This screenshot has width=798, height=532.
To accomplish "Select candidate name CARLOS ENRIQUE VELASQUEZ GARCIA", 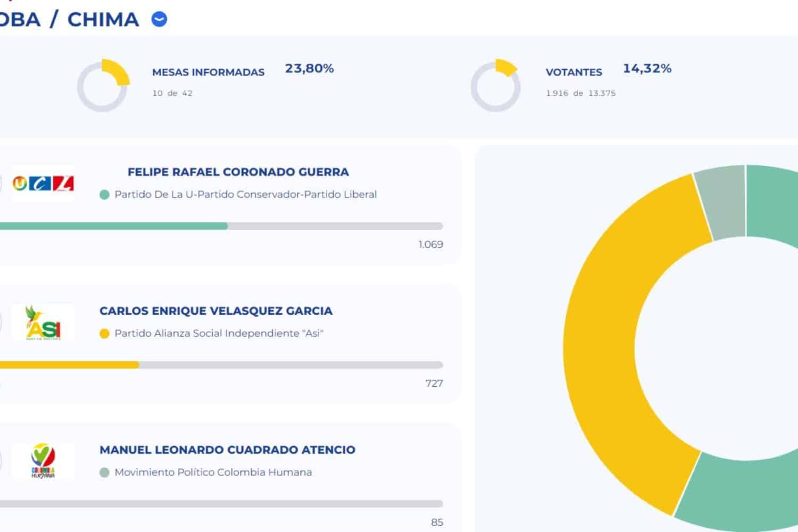I will (x=216, y=311).
